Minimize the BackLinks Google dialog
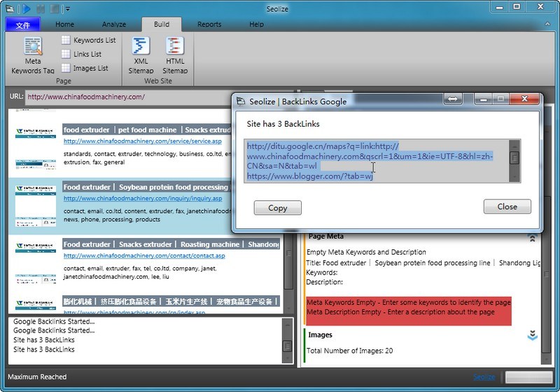Viewport: 560px width, 392px height. pyautogui.click(x=484, y=99)
